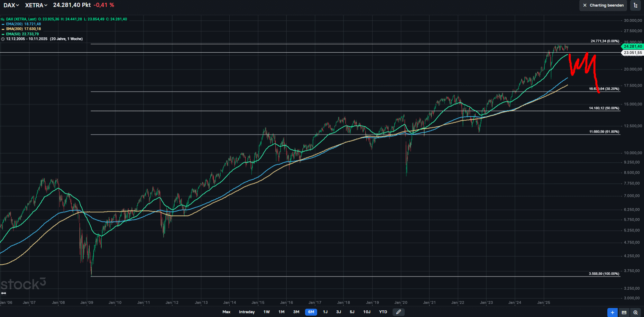Image resolution: width=644 pixels, height=317 pixels.
Task: Toggle visibility of the EMA(200) indicator
Action: pyautogui.click(x=3, y=24)
